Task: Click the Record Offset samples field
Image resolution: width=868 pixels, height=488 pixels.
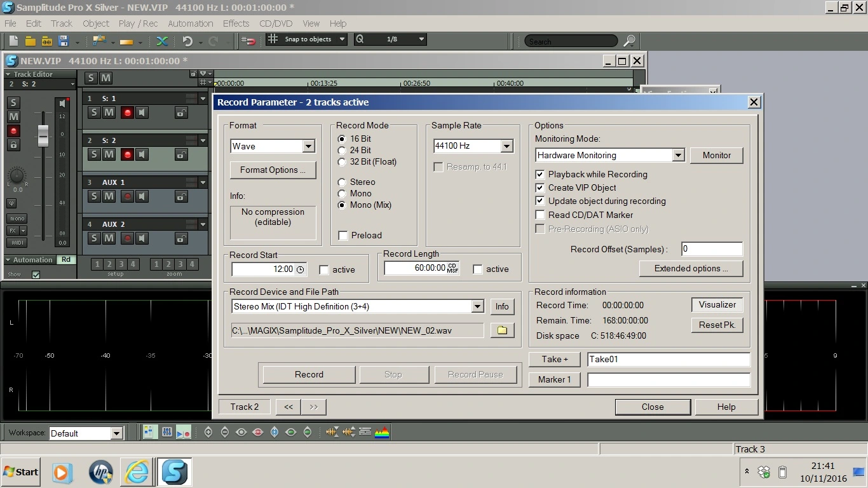Action: click(712, 249)
